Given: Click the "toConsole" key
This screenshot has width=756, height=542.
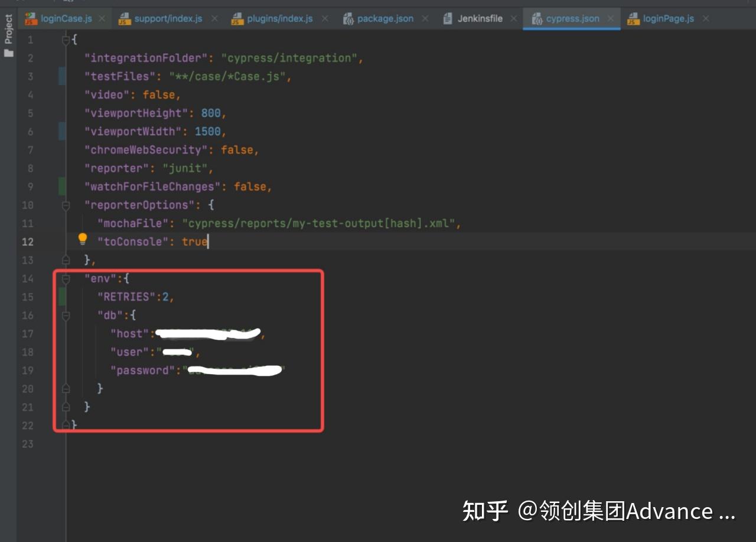Looking at the screenshot, I should pos(133,242).
